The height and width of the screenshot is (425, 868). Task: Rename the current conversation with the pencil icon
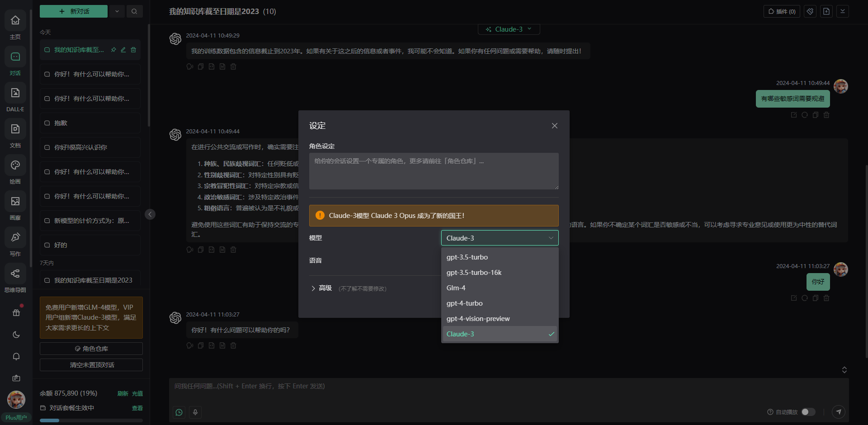[123, 50]
